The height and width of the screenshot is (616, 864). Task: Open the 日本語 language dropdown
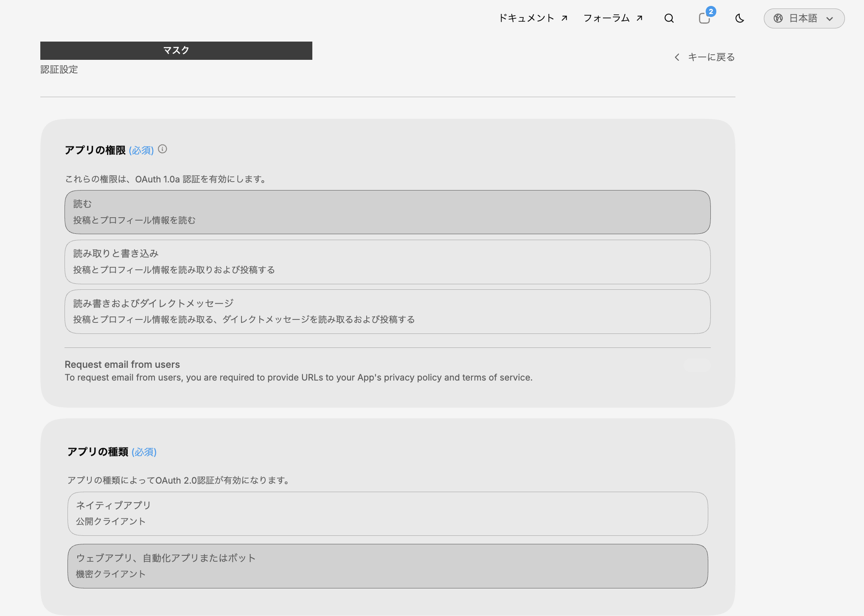(804, 18)
